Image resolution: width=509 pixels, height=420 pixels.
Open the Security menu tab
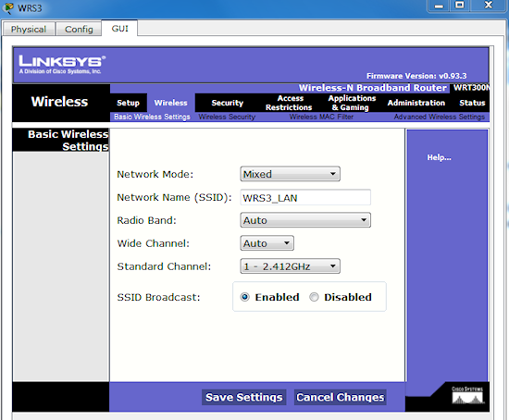point(228,103)
